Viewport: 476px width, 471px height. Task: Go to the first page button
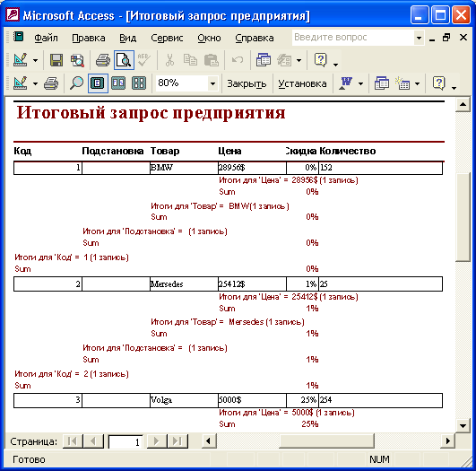[73, 440]
